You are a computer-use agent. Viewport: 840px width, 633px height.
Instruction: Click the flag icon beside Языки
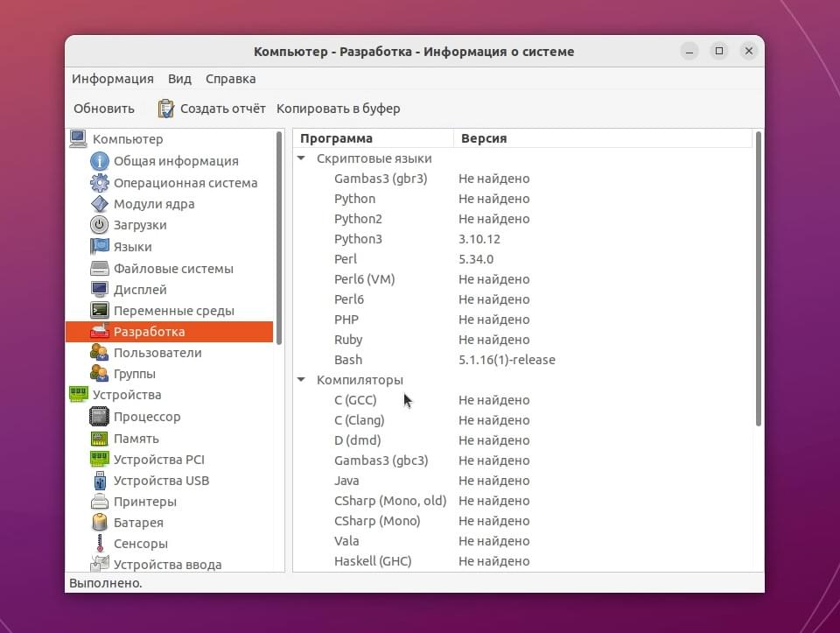tap(99, 247)
